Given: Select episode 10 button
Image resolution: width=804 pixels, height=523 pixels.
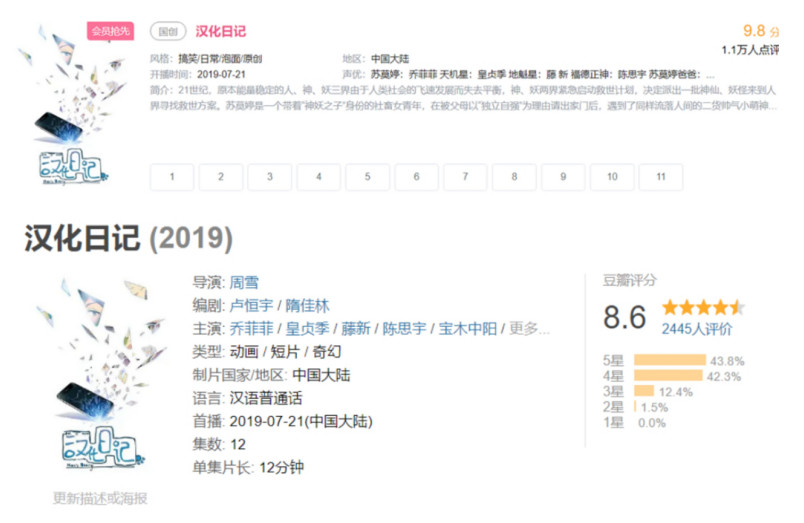Looking at the screenshot, I should point(612,177).
